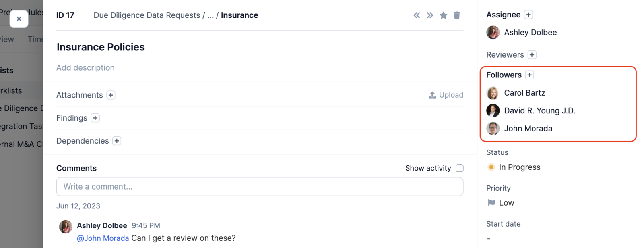Add a finding via the plus button
Image resolution: width=644 pixels, height=248 pixels.
[x=95, y=118]
